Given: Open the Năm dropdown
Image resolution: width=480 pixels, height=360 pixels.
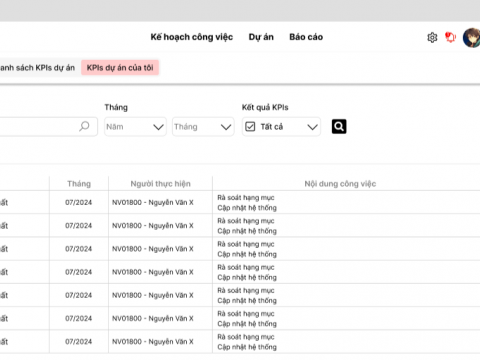Looking at the screenshot, I should (x=135, y=126).
